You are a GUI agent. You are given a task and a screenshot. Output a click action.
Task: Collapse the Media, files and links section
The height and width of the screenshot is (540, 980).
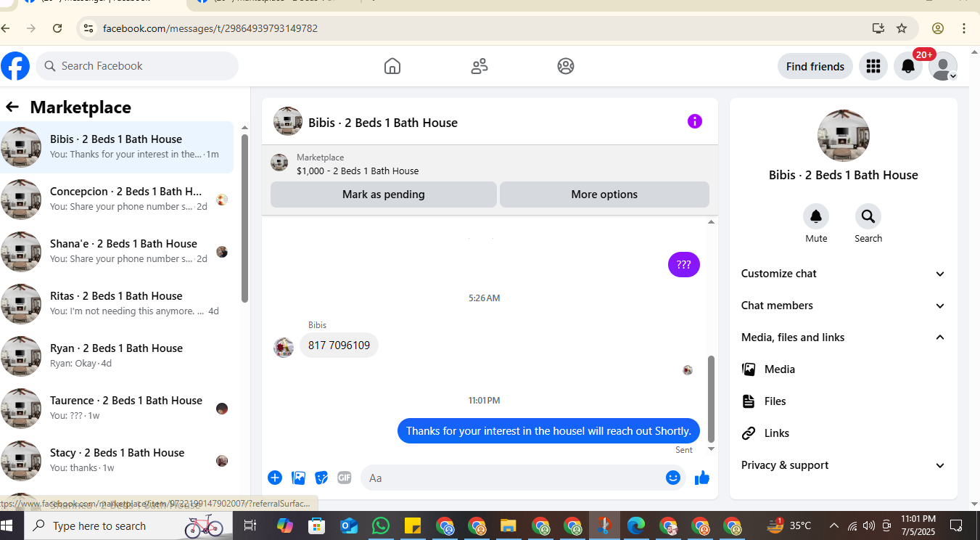click(843, 337)
